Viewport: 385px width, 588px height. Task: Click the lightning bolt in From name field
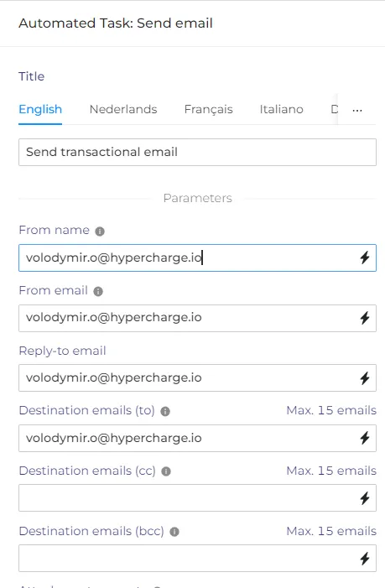click(365, 258)
